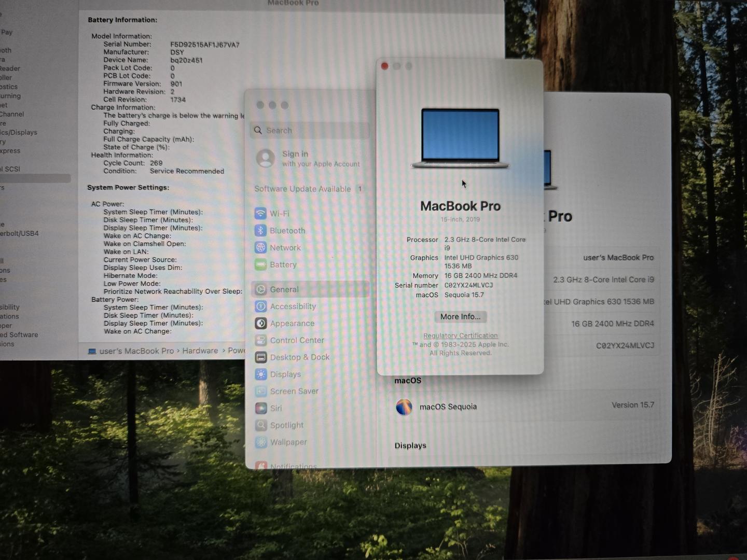Open the Appearance icon

pos(261,324)
